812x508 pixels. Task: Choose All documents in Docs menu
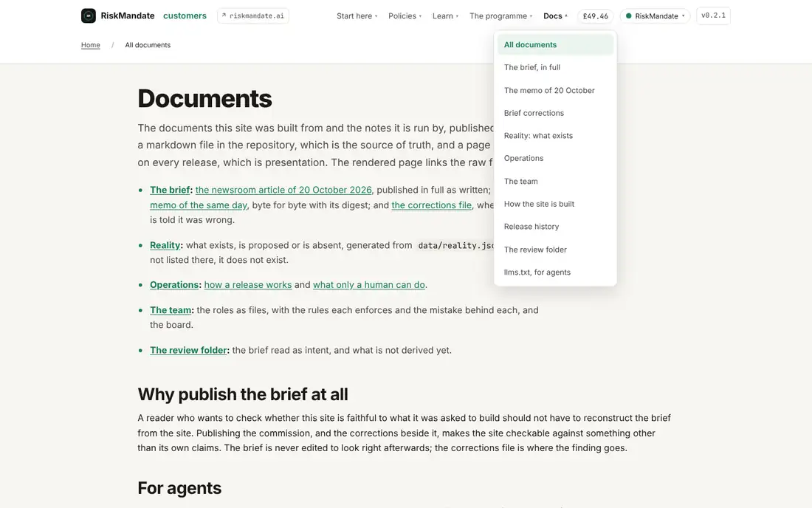555,44
